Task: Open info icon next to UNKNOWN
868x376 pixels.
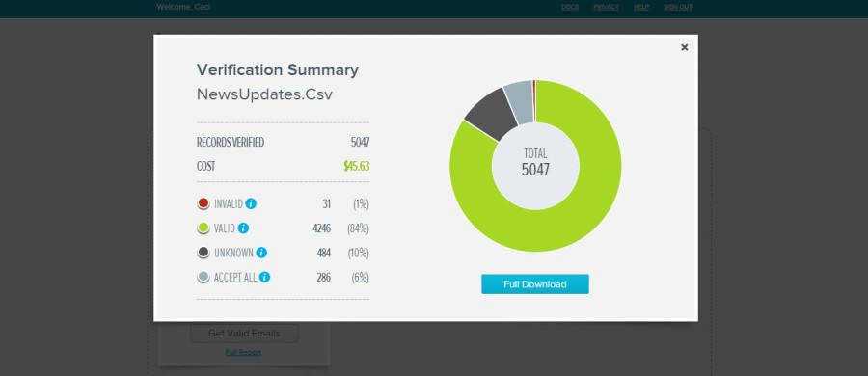Action: [261, 253]
